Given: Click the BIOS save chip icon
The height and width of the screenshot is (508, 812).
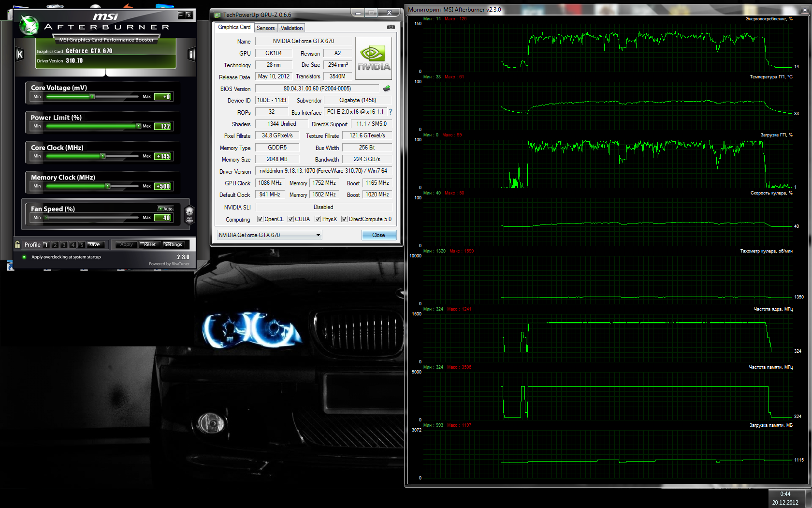Looking at the screenshot, I should coord(387,89).
